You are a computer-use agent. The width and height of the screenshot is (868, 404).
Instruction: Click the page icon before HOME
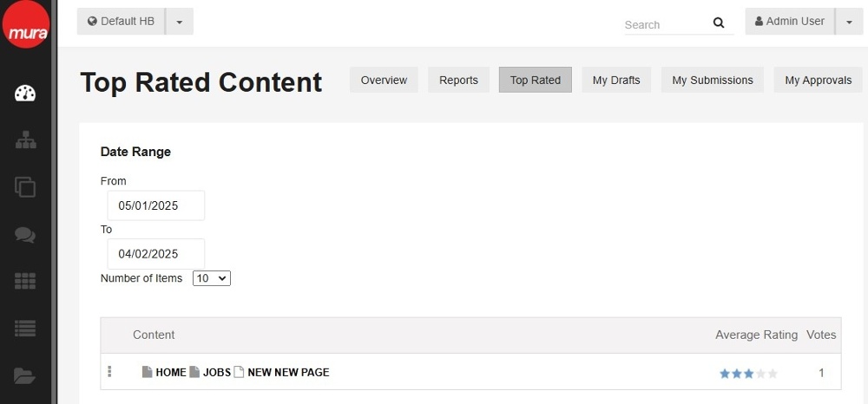pyautogui.click(x=147, y=372)
